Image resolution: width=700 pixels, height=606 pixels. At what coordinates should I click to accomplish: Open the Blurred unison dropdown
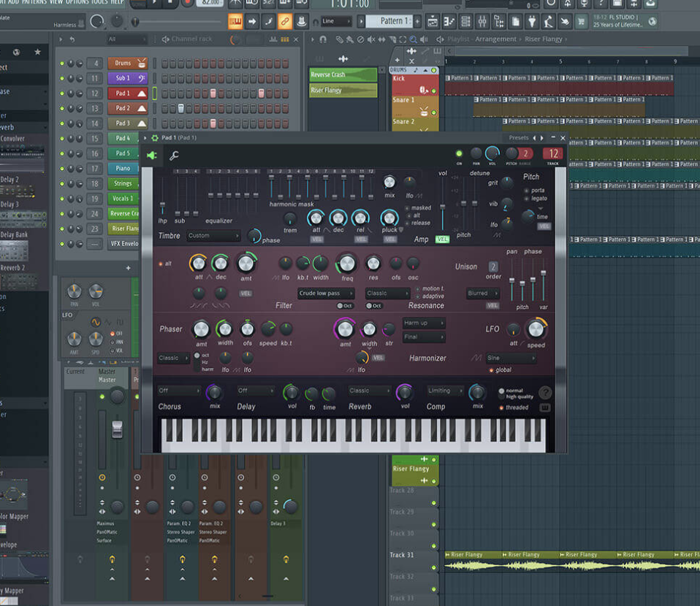482,294
